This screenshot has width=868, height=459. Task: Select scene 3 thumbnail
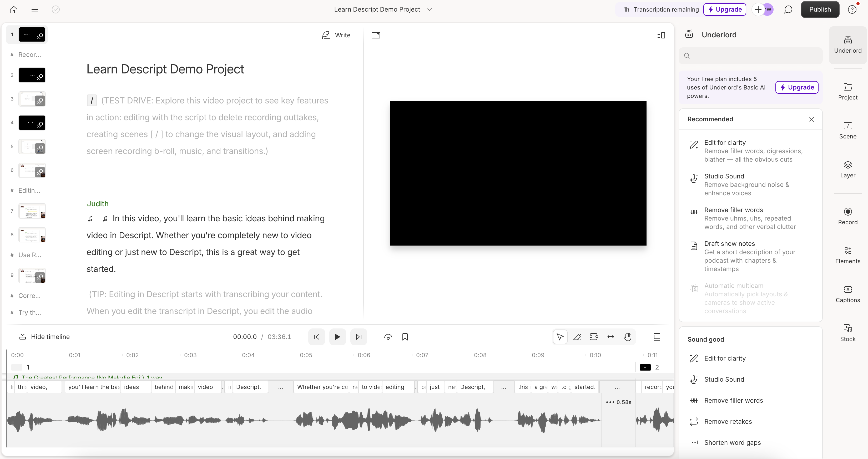(32, 99)
